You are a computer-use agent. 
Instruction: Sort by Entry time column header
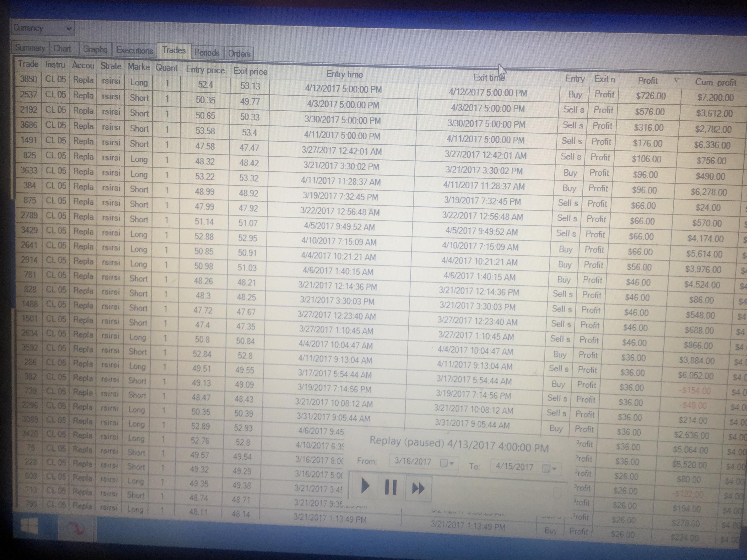point(345,74)
